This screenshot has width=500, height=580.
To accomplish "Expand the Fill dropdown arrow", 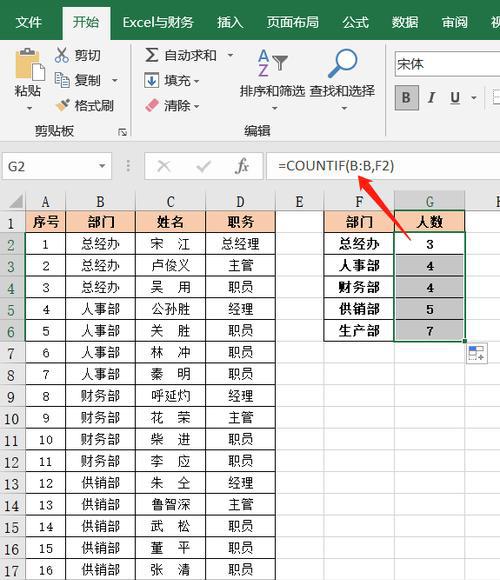I will (x=196, y=81).
